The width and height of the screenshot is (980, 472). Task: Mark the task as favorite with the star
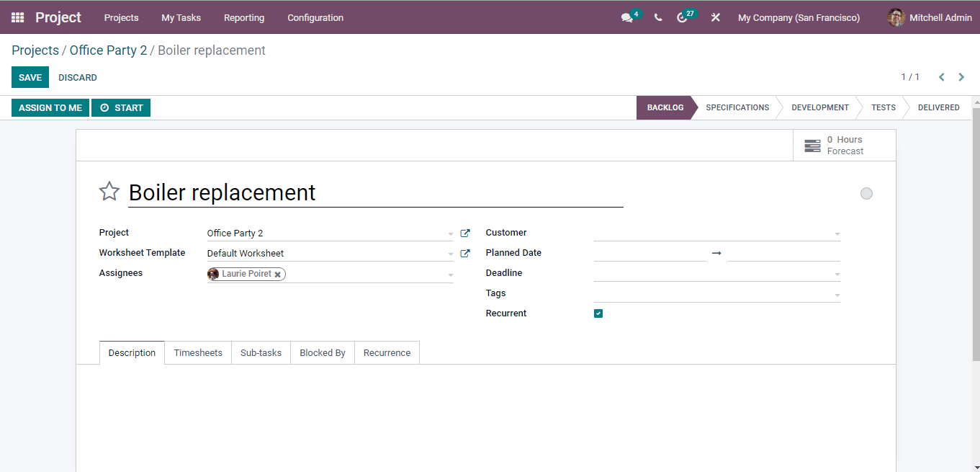point(109,191)
